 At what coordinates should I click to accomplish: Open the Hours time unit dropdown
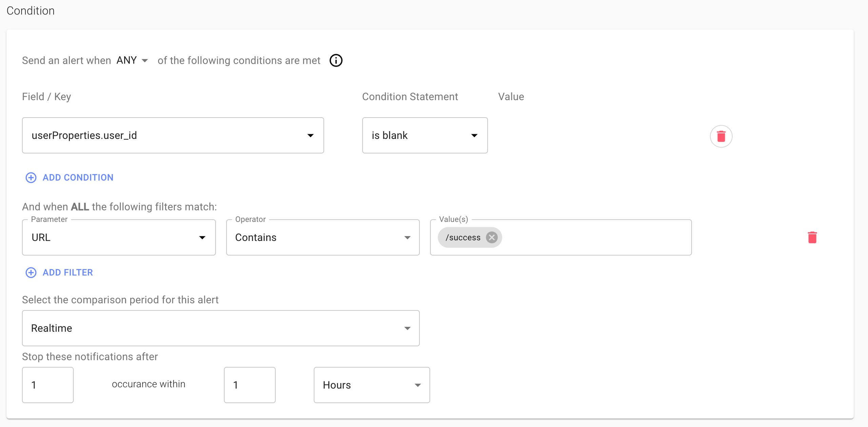[372, 385]
